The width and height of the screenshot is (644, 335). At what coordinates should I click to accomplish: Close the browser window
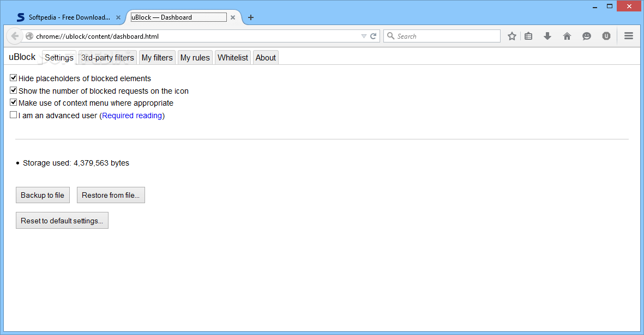coord(629,6)
